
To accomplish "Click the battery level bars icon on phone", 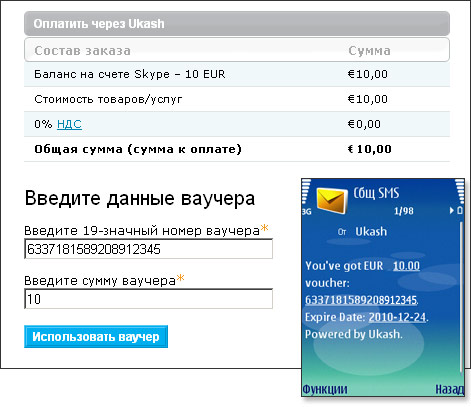I will [x=459, y=191].
